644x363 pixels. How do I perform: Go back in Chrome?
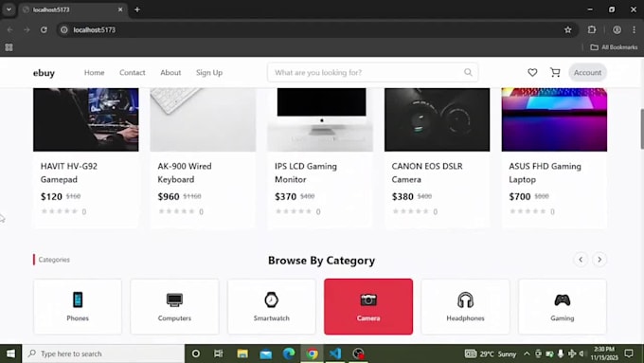pyautogui.click(x=9, y=29)
